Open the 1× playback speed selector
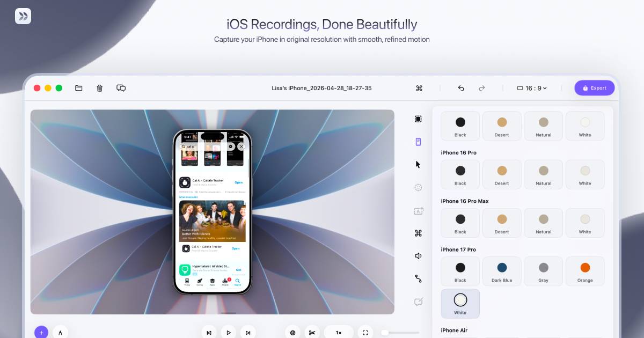 [339, 333]
